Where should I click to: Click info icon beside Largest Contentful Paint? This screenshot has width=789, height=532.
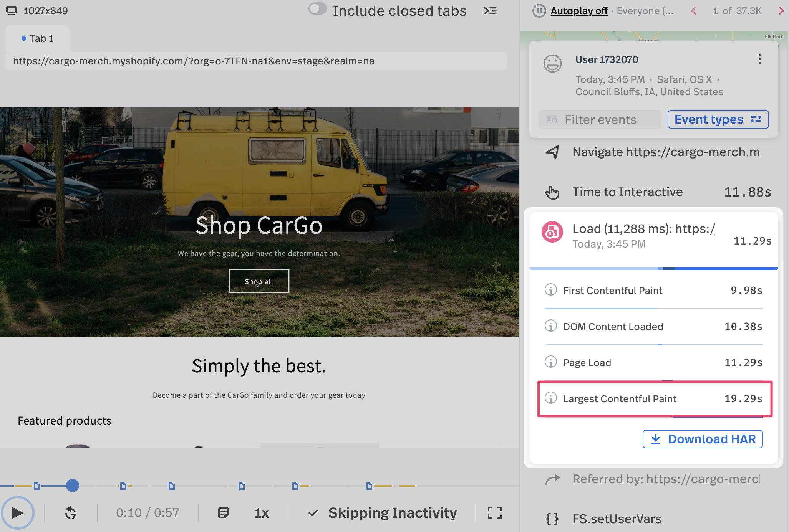[x=551, y=398]
